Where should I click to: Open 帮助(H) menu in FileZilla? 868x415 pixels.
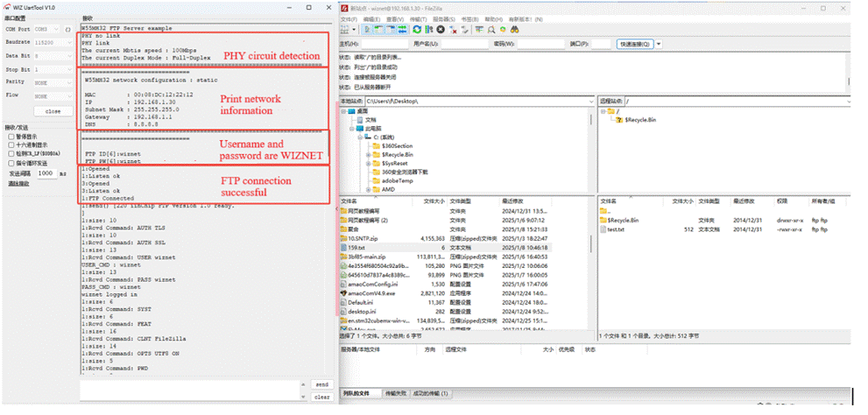(x=493, y=18)
